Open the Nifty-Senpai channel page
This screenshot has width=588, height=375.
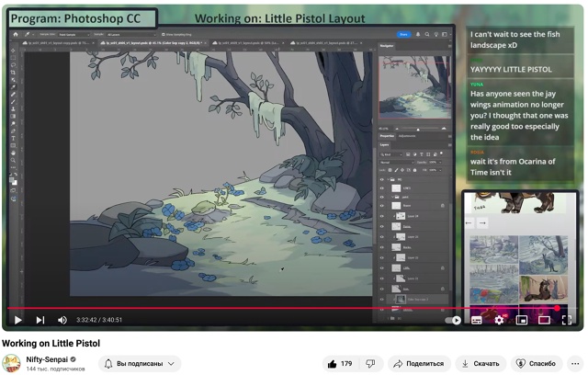tap(47, 359)
